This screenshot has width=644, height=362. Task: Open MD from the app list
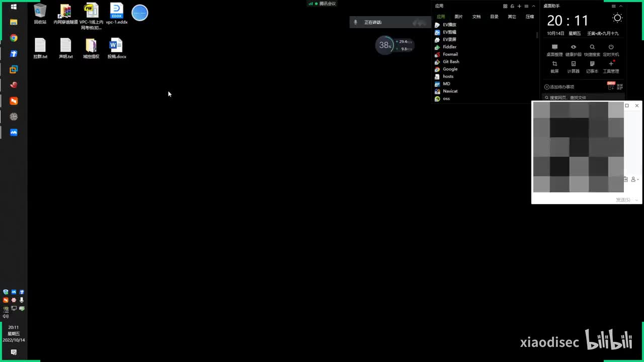(x=443, y=84)
